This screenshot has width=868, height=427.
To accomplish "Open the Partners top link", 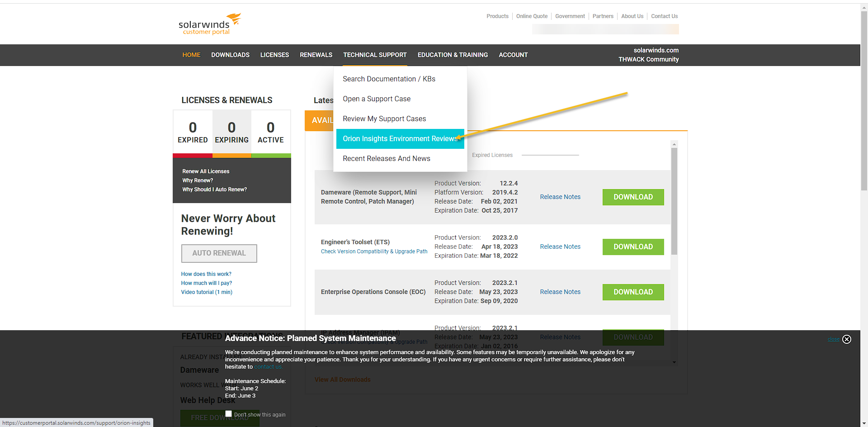I will click(x=603, y=16).
